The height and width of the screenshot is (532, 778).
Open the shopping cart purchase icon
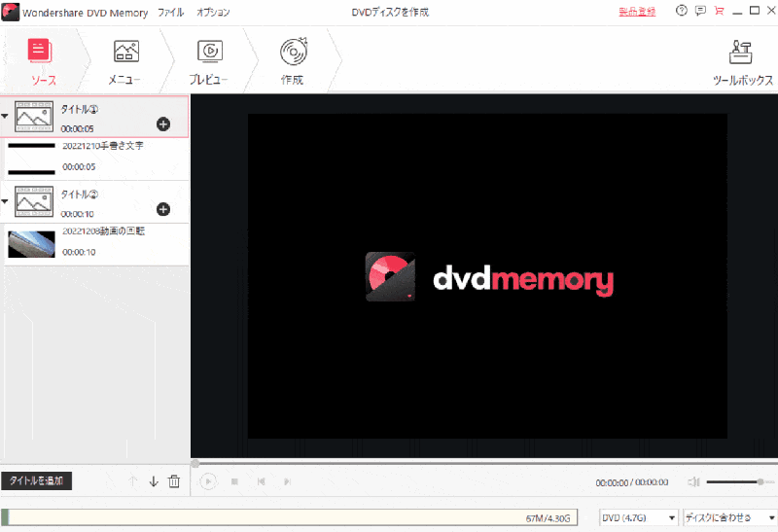(x=719, y=11)
